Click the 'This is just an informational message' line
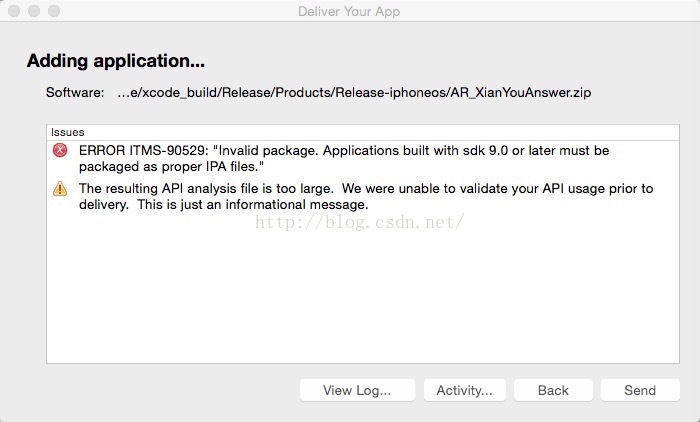700x422 pixels. (253, 205)
